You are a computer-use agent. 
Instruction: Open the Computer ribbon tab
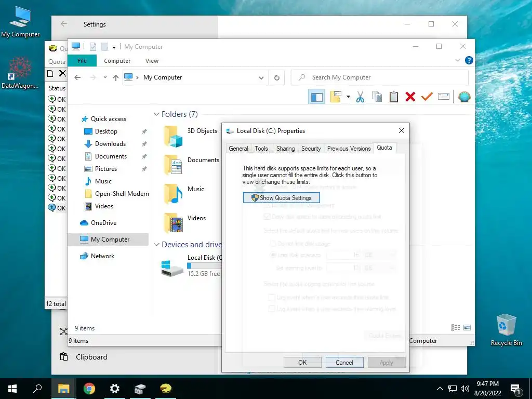click(117, 61)
